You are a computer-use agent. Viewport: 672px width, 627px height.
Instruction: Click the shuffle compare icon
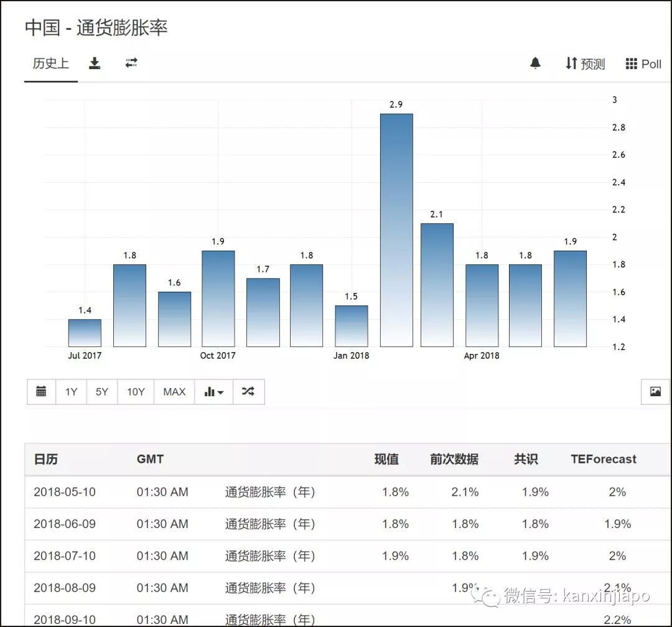click(248, 392)
